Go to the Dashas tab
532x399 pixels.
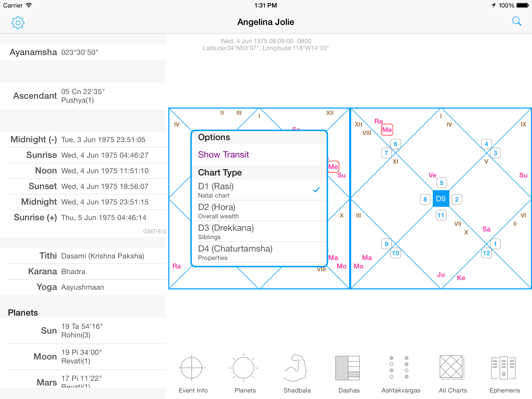click(x=349, y=374)
